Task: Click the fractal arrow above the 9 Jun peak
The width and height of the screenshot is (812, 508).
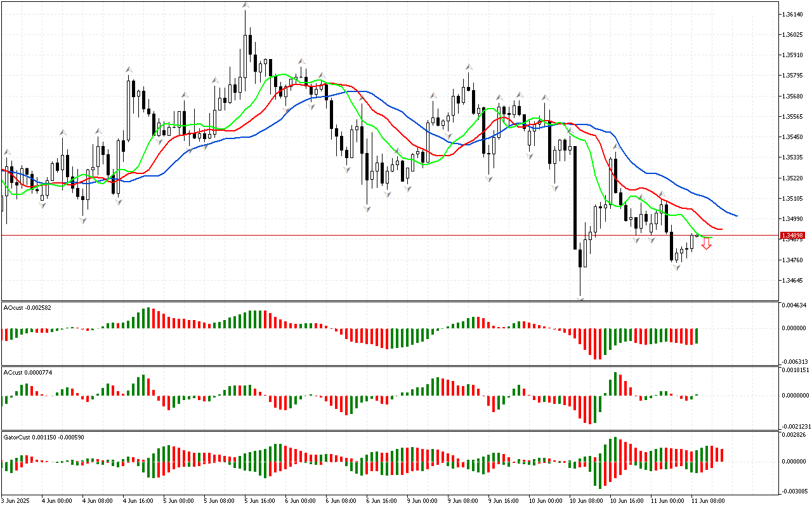Action: [x=469, y=66]
